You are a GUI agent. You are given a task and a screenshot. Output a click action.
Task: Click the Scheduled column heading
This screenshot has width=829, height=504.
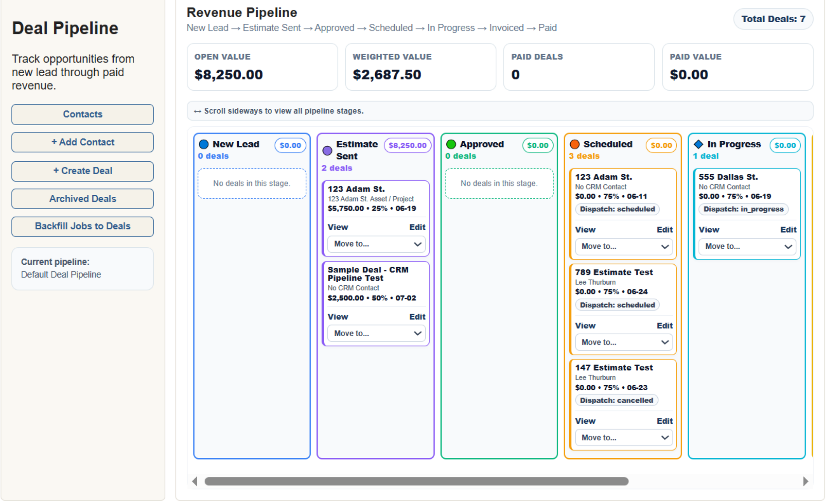[x=608, y=144]
